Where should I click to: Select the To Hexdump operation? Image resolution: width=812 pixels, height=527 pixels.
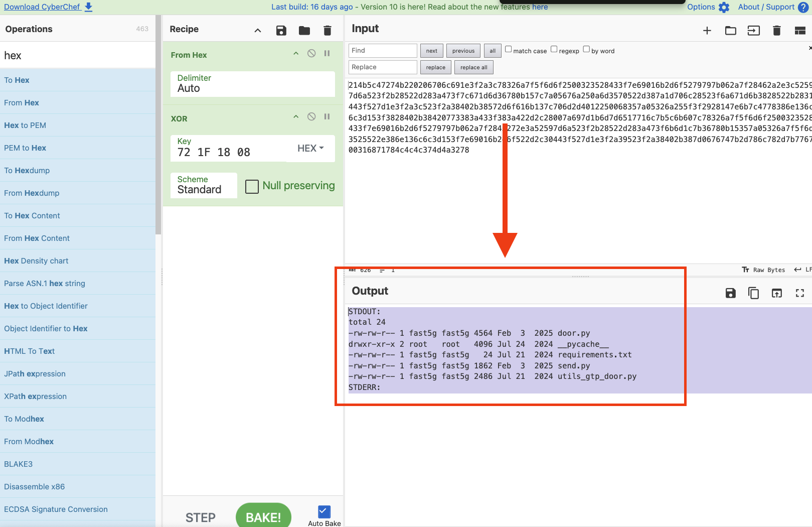[x=27, y=171]
